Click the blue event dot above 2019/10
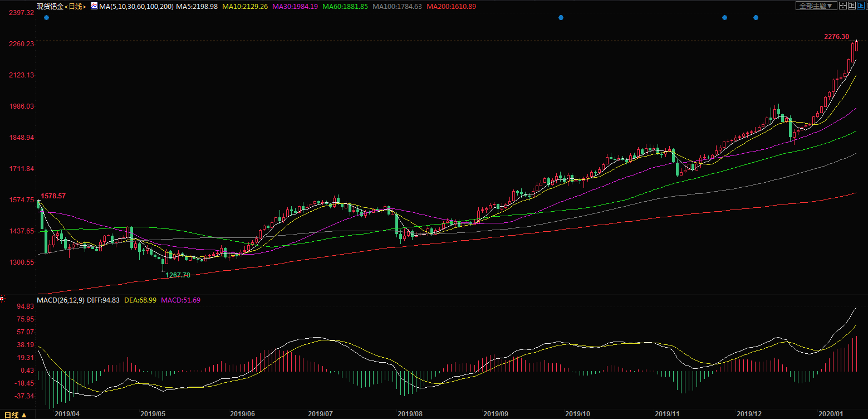Image resolution: width=868 pixels, height=419 pixels. click(x=561, y=18)
